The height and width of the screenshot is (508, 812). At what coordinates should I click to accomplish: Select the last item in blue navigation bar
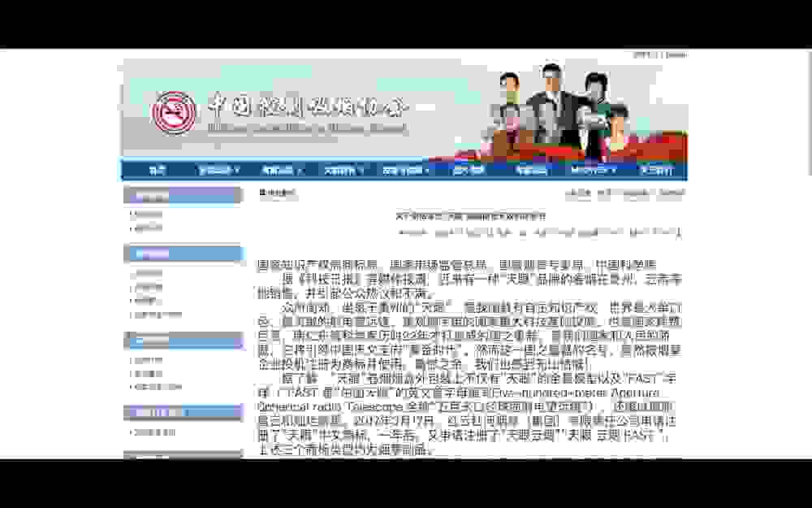click(656, 170)
